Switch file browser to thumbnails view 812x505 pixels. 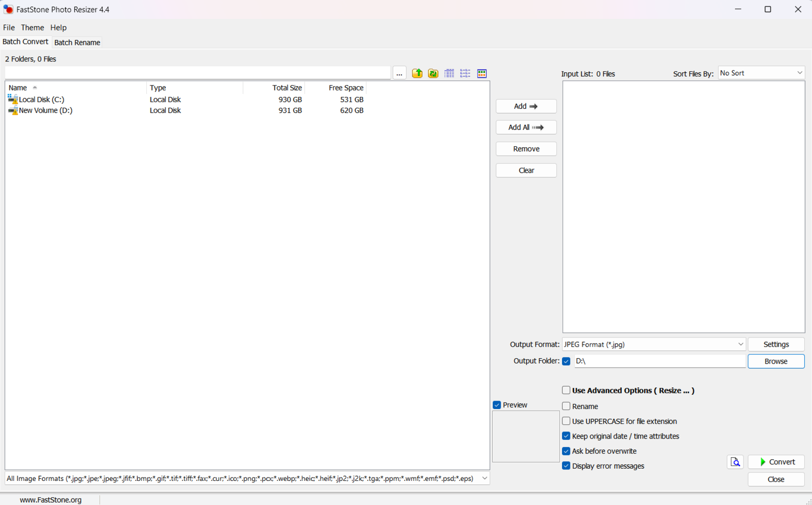coord(482,73)
